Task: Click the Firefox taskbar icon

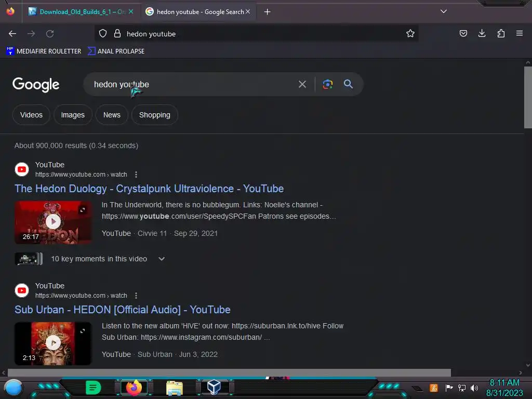Action: click(134, 388)
